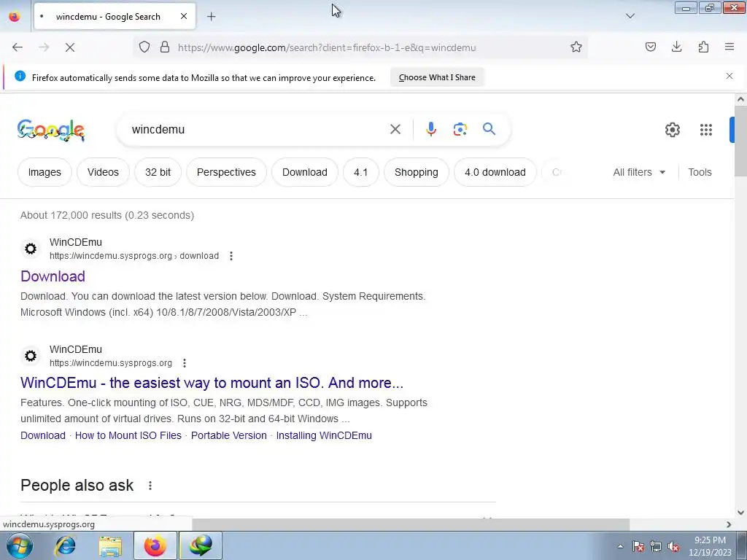The height and width of the screenshot is (560, 747).
Task: Click the Firefox View icon in tab bar
Action: tap(15, 17)
